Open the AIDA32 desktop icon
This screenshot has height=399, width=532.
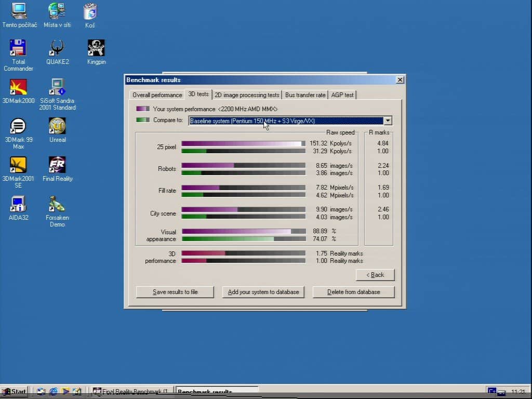click(18, 204)
